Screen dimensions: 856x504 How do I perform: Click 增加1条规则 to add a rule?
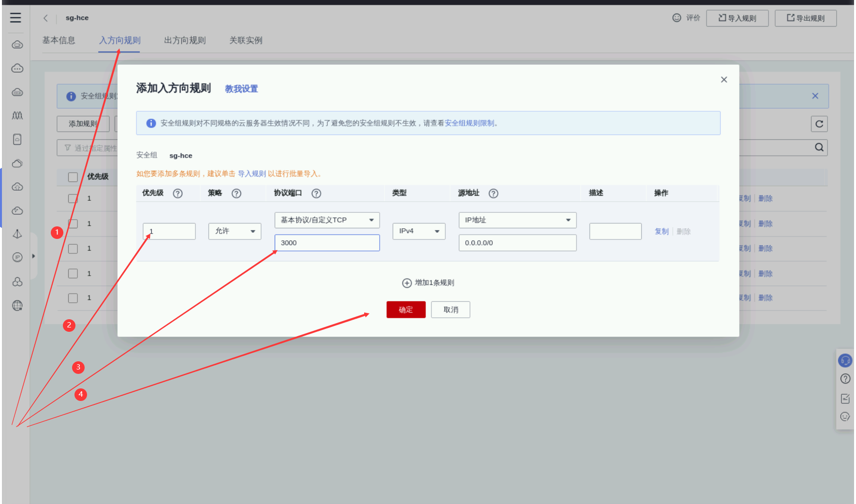pos(435,283)
